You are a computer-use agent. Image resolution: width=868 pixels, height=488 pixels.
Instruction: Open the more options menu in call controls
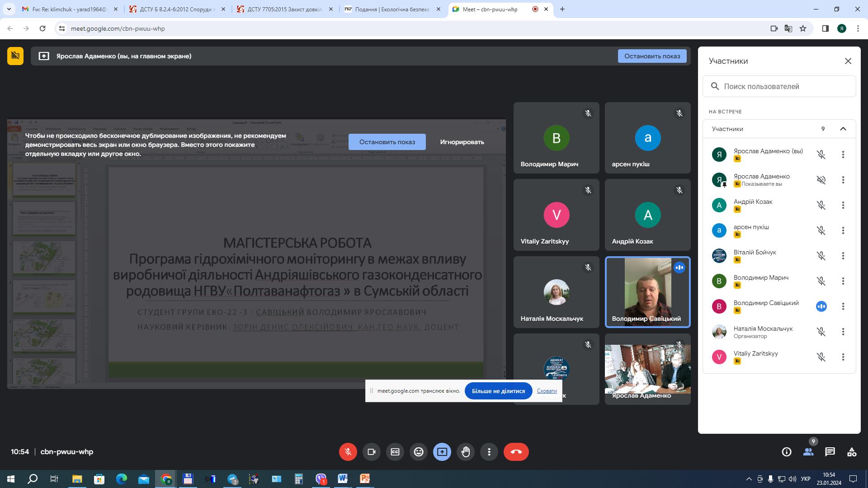(489, 451)
